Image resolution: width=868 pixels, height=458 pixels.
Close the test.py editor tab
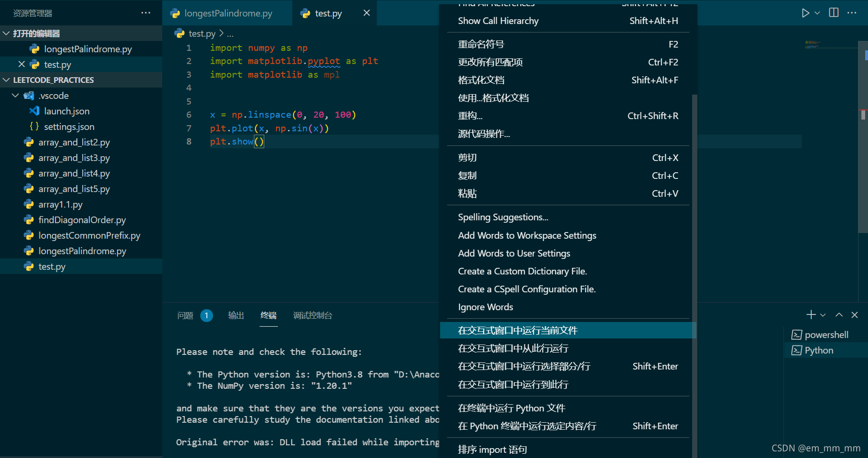tap(367, 13)
